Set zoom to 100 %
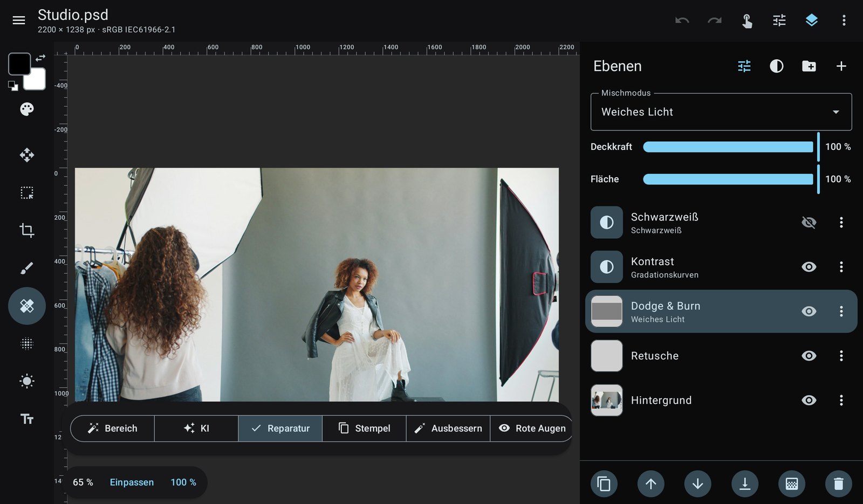 pos(183,482)
